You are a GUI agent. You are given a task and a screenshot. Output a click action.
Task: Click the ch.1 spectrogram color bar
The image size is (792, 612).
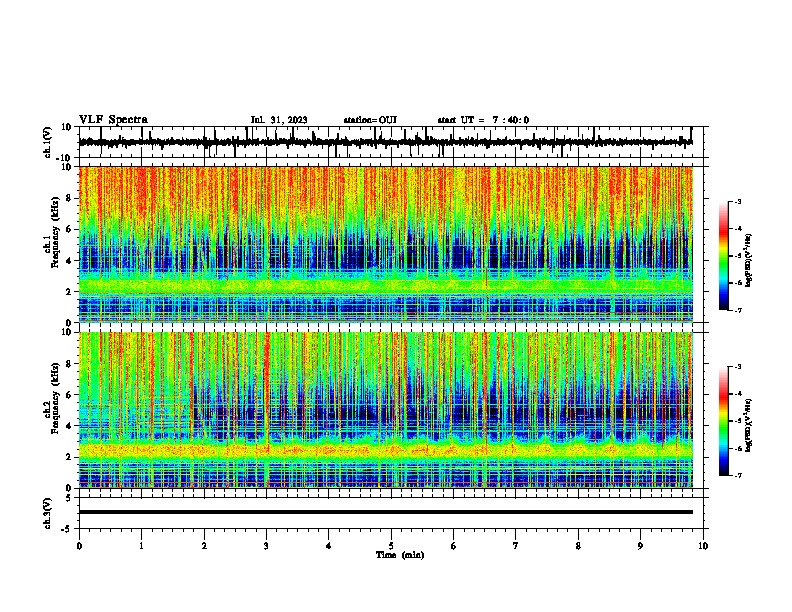723,255
